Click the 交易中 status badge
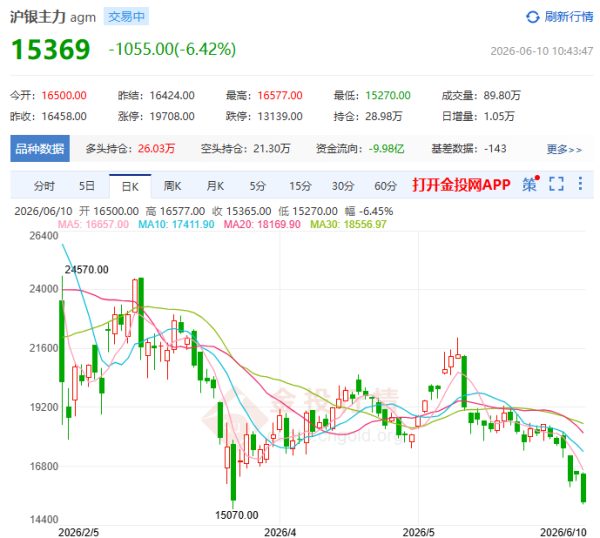This screenshot has width=600, height=538. tap(126, 17)
